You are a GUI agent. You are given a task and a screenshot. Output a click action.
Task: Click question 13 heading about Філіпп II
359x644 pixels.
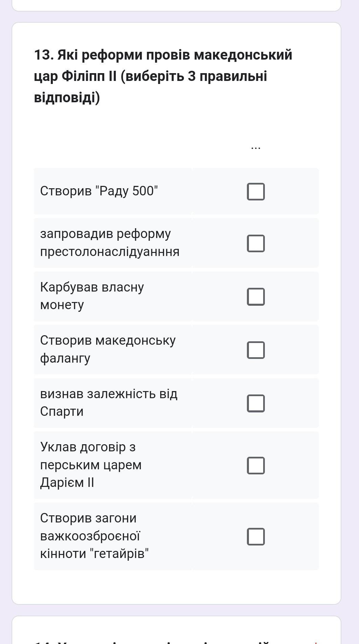[163, 76]
